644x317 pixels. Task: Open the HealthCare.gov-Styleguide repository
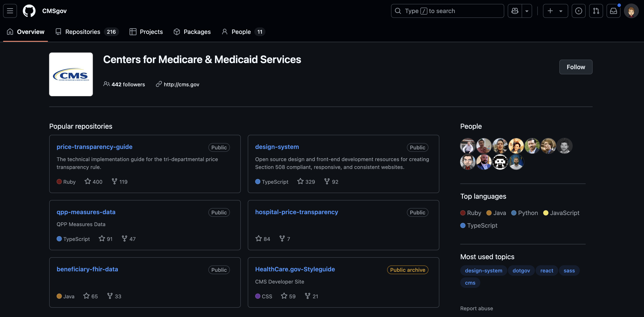[x=295, y=269]
